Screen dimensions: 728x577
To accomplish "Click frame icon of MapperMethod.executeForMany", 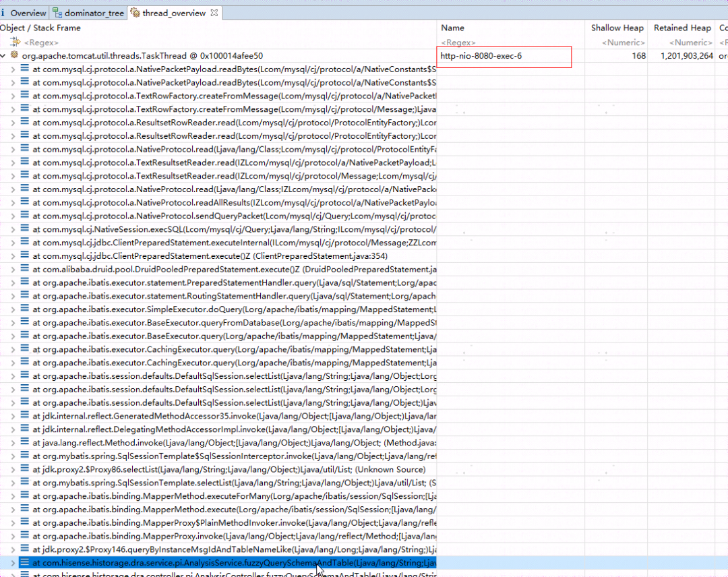I will pos(25,495).
